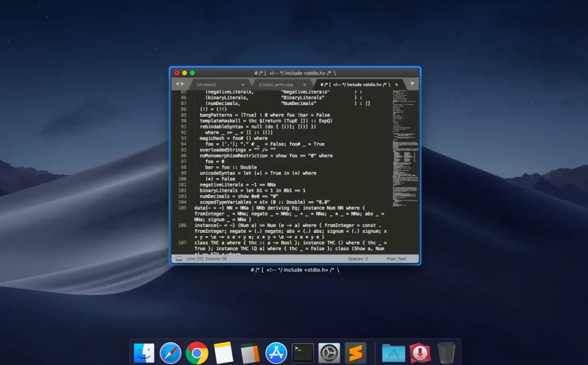
Task: Click the '"BinaryLiterals"' string on line 86
Action: click(x=302, y=97)
